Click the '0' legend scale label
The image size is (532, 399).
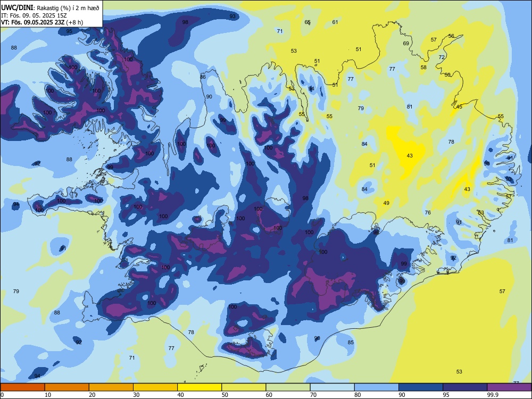[x=2, y=395]
